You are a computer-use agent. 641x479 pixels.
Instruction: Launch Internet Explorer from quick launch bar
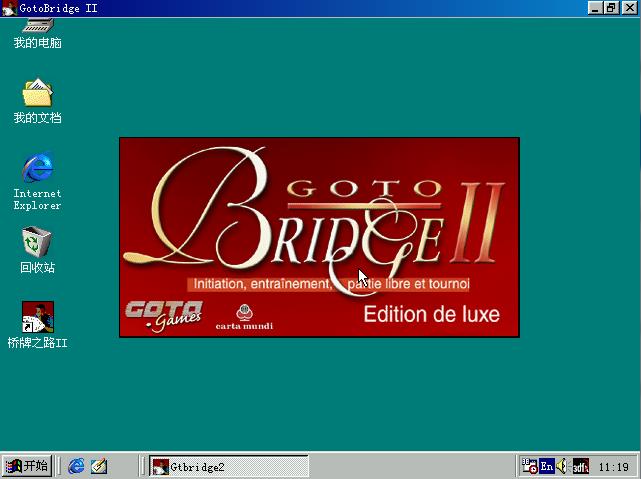click(x=76, y=466)
